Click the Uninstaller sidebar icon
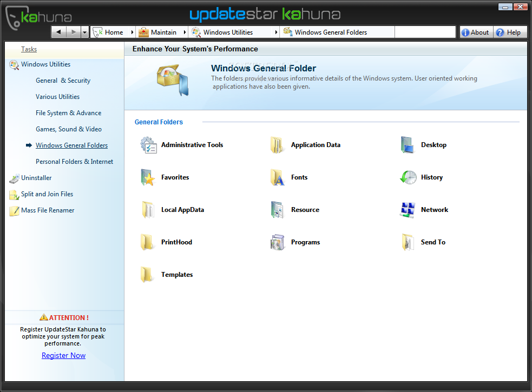This screenshot has width=532, height=392. pos(14,178)
